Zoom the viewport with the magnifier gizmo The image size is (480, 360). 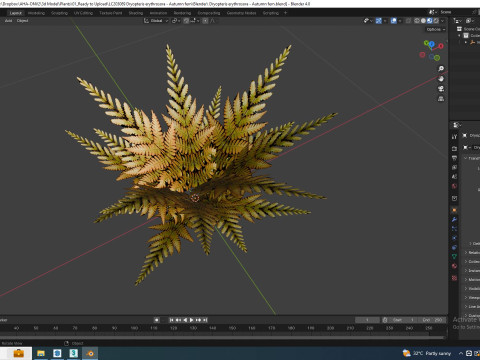point(441,68)
